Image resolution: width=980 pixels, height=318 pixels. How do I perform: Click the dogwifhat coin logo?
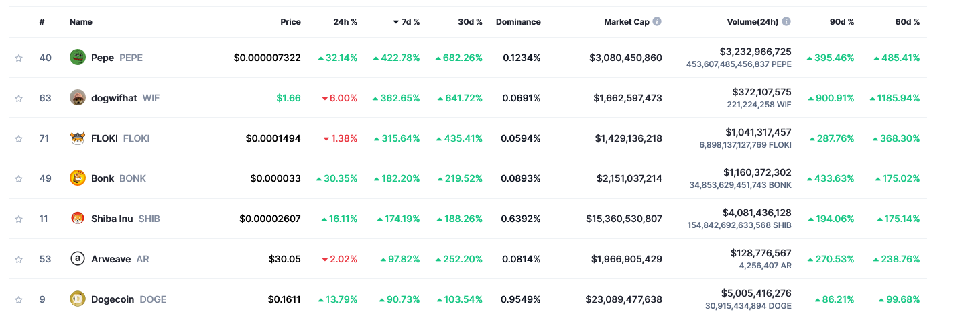pos(78,98)
